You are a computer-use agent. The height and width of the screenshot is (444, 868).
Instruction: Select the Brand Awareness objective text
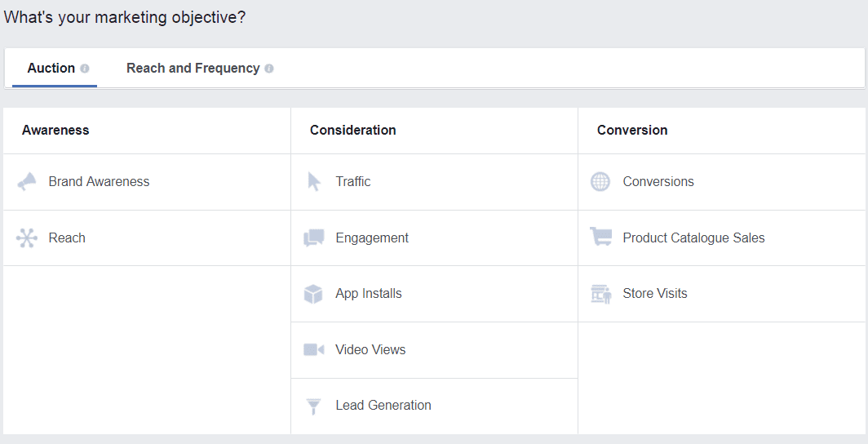click(x=99, y=182)
